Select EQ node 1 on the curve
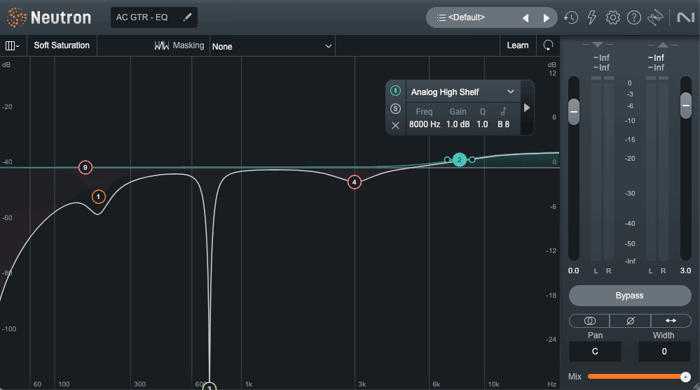 tap(99, 197)
